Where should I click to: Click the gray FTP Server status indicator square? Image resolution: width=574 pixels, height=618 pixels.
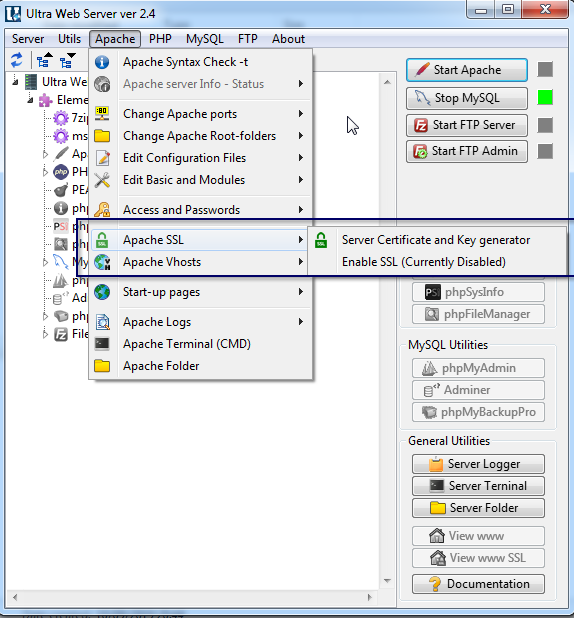[x=545, y=125]
